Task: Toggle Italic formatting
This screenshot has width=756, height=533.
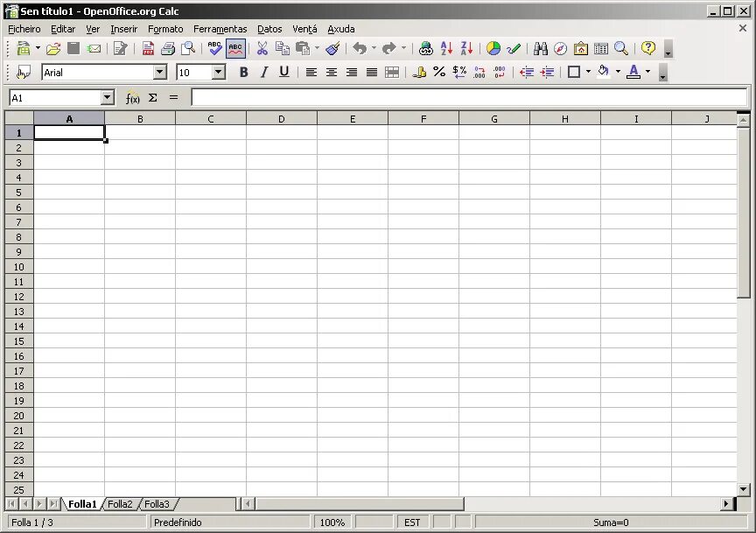Action: (263, 73)
